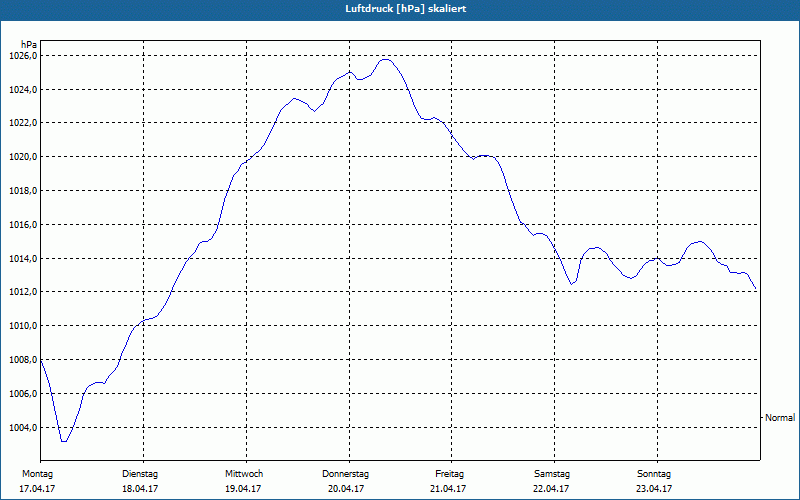
Task: Select the 1020,0 axis value
Action: pos(23,157)
